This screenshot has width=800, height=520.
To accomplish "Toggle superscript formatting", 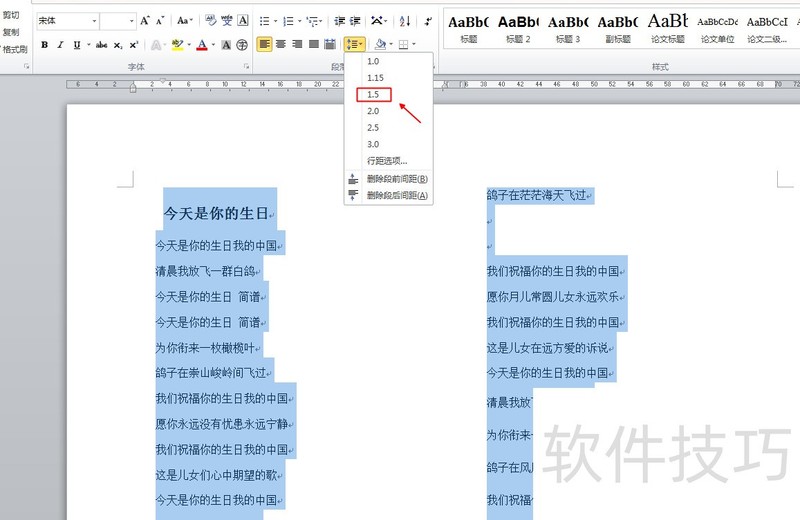I will click(x=134, y=45).
